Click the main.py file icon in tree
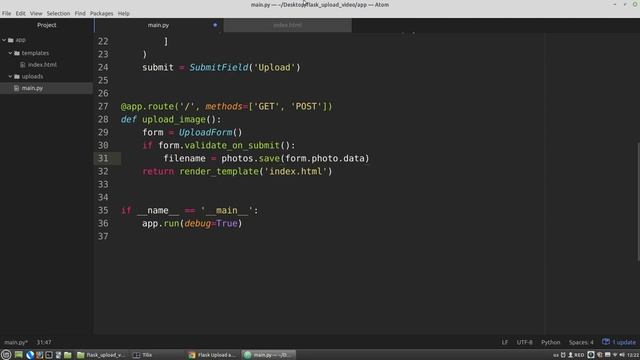 point(16,88)
